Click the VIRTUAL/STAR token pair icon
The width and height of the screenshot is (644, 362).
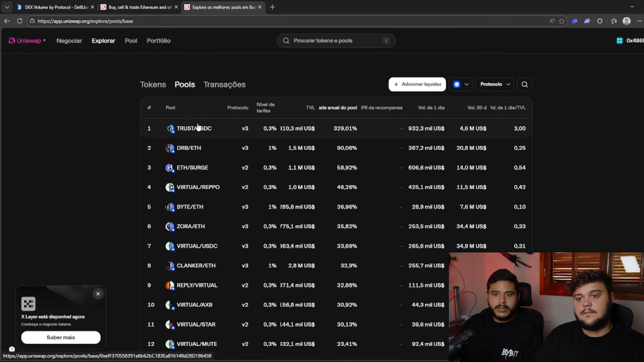point(170,325)
